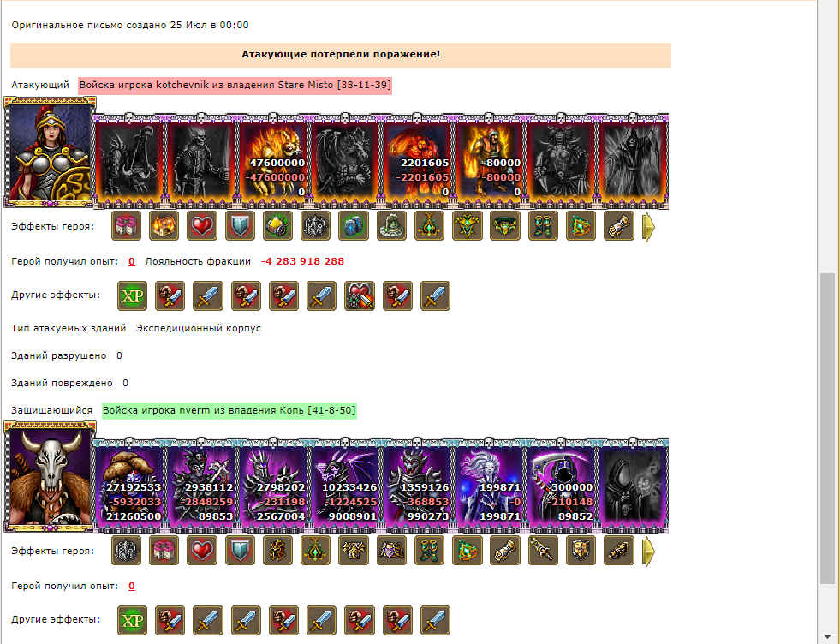Click the green boots icon in attacker's hero effects
The image size is (840, 644).
(543, 225)
